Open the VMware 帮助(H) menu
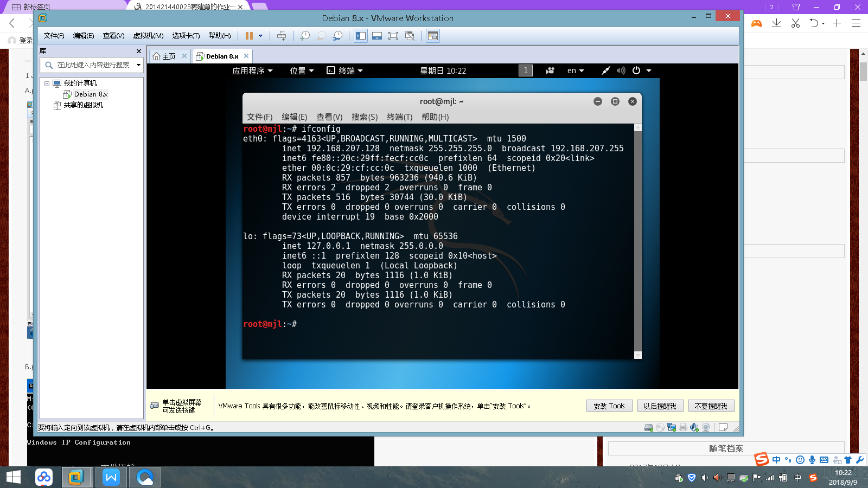The height and width of the screenshot is (488, 868). [220, 36]
